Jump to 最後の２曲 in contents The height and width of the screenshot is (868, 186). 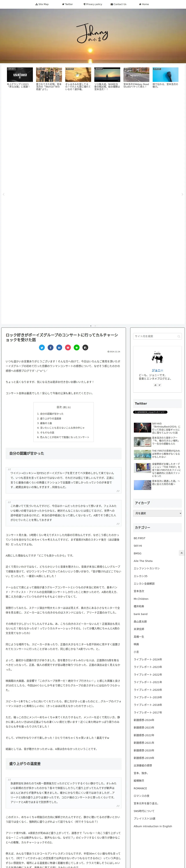(x=46, y=423)
